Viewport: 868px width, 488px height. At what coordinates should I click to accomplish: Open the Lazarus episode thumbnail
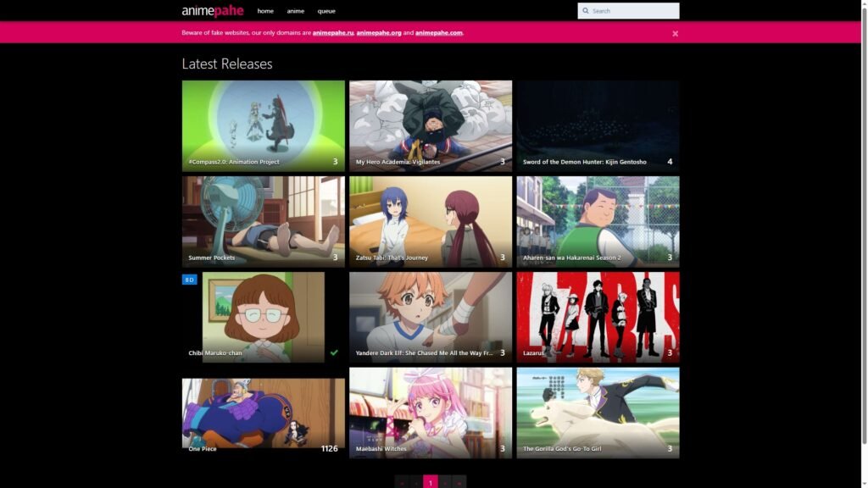[x=598, y=317]
